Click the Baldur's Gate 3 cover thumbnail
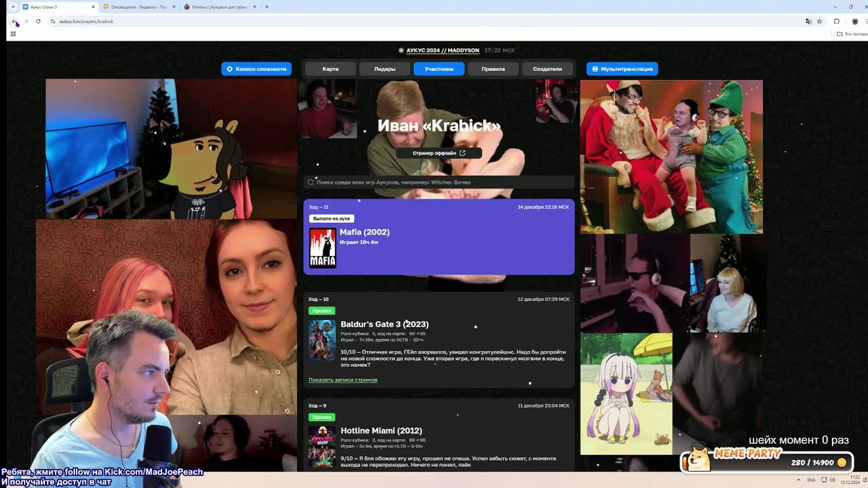Image resolution: width=868 pixels, height=488 pixels. [322, 340]
